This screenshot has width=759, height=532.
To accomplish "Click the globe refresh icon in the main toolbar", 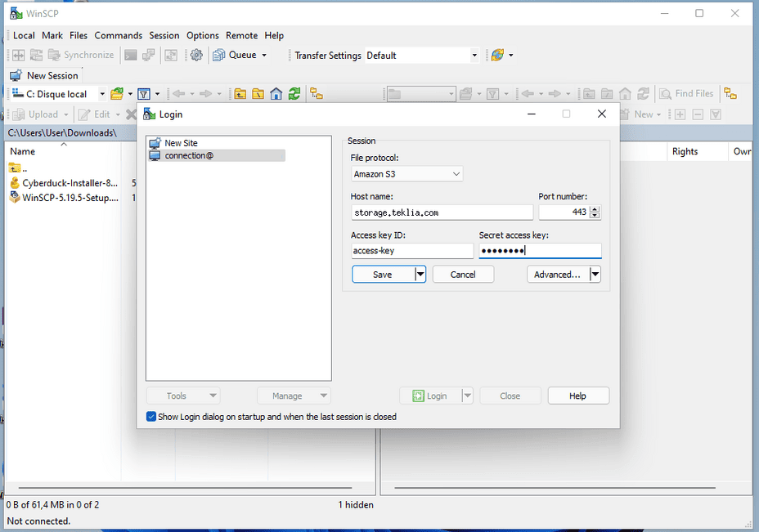I will tap(497, 55).
